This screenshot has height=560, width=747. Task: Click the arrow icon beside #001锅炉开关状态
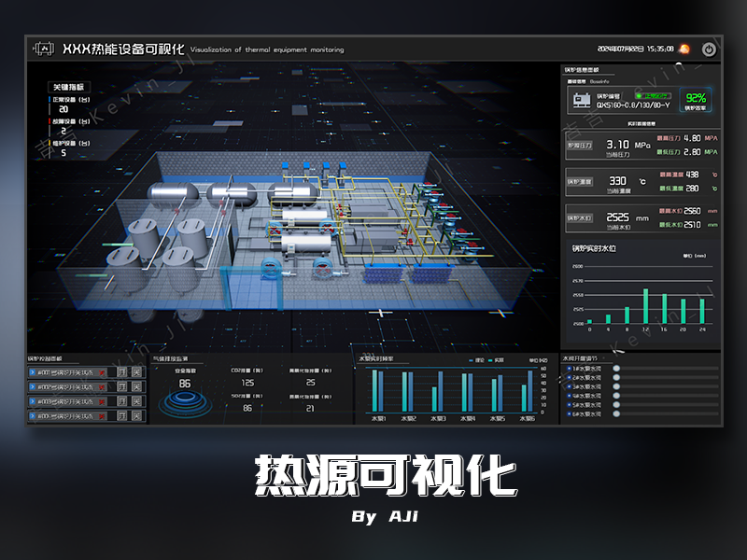click(x=33, y=372)
